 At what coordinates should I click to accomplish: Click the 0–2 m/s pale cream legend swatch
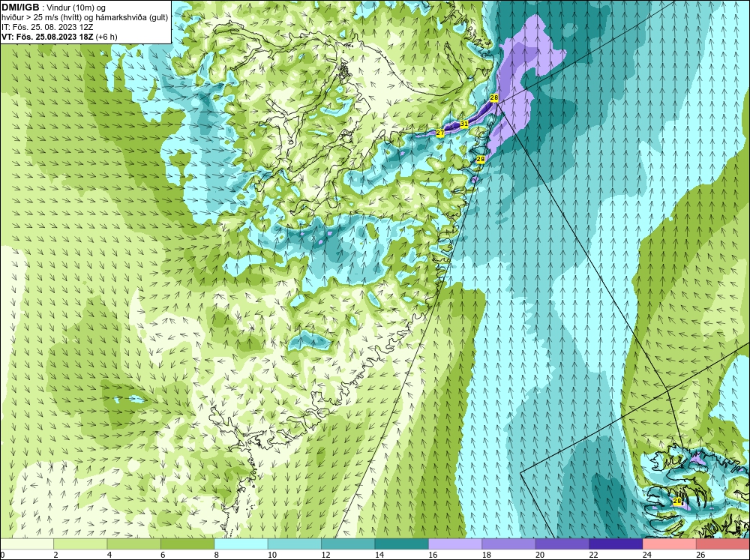(x=27, y=544)
